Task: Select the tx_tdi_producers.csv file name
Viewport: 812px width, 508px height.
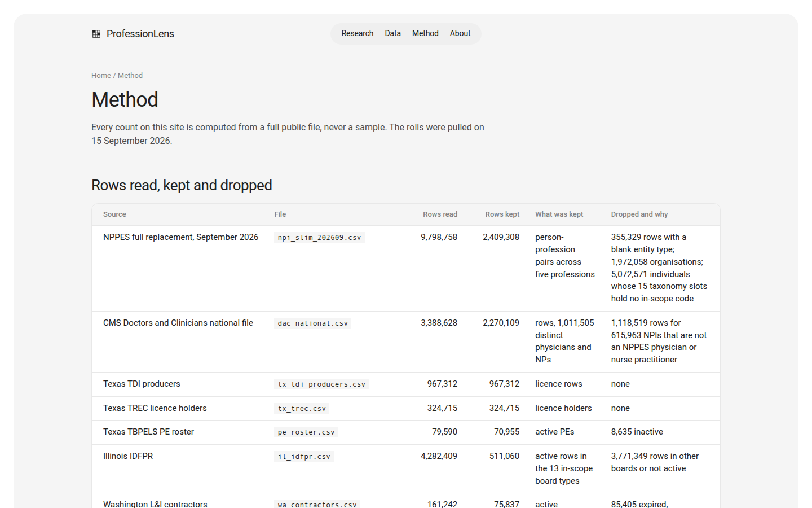Action: click(x=322, y=384)
